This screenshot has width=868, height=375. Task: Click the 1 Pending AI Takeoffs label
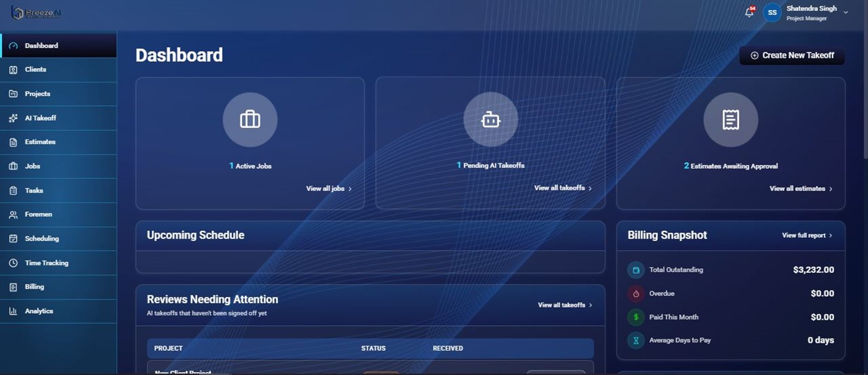[x=490, y=165]
